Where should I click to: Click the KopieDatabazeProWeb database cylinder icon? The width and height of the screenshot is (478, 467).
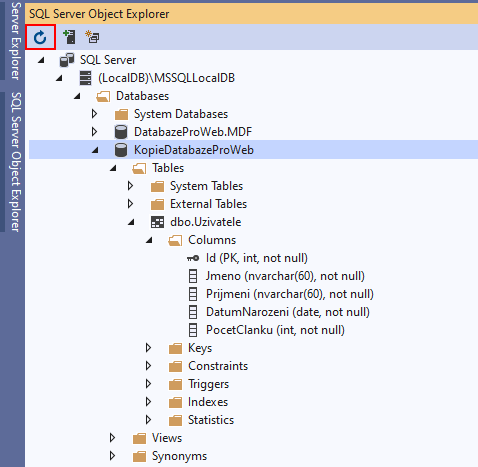point(121,150)
